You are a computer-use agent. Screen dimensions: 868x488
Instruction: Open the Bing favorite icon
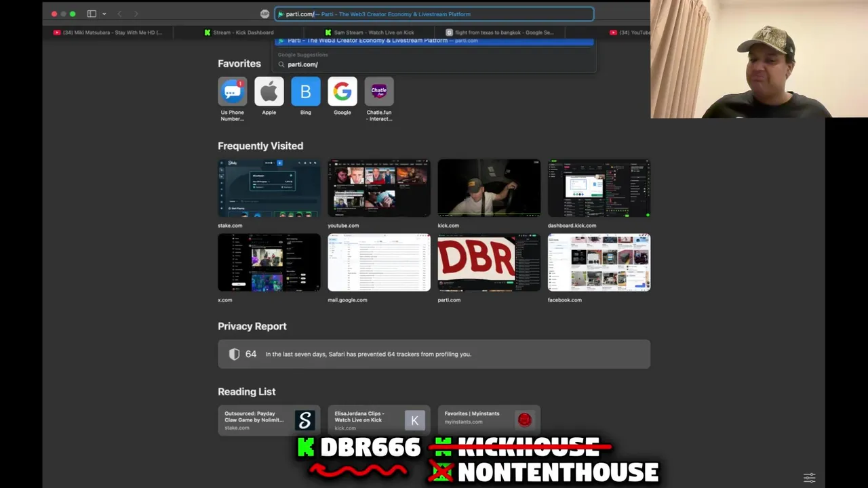pyautogui.click(x=305, y=91)
